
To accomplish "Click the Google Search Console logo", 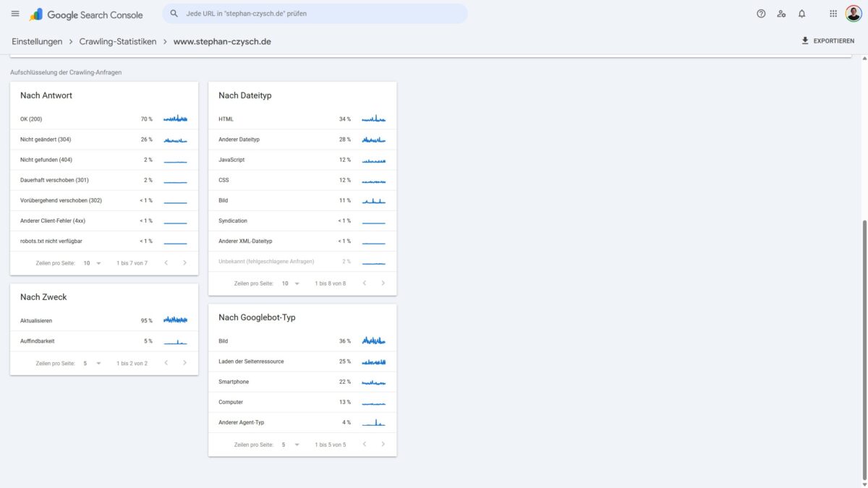I will [x=86, y=14].
